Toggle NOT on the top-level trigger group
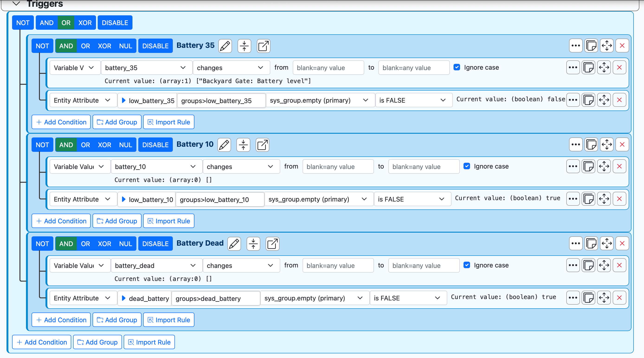 pos(23,23)
